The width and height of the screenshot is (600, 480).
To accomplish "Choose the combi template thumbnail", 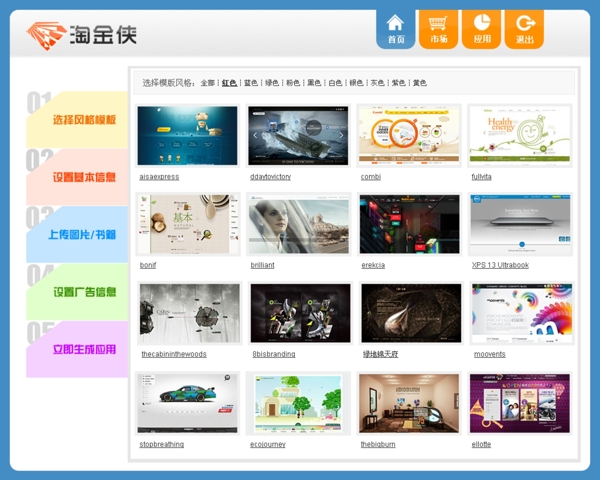I will 409,136.
